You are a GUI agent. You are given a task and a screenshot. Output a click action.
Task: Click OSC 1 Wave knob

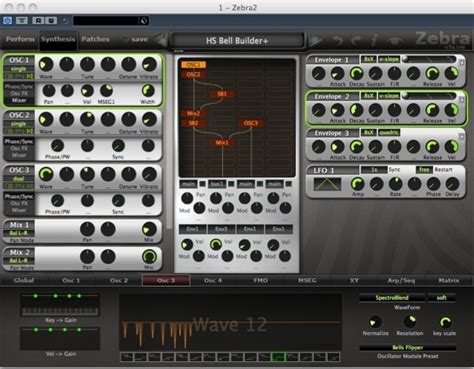(46, 64)
